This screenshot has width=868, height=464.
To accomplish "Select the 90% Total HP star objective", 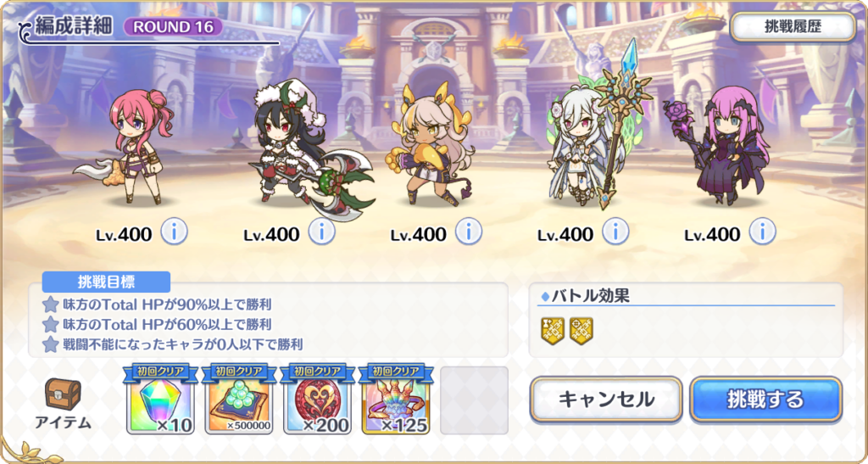I will point(157,304).
